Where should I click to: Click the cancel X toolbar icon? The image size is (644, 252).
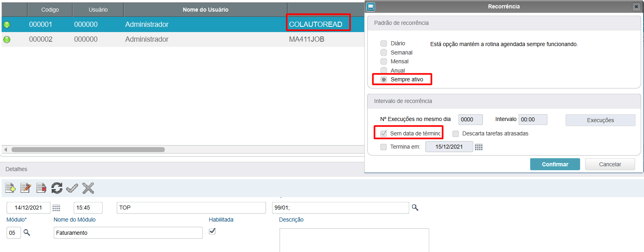coord(88,187)
